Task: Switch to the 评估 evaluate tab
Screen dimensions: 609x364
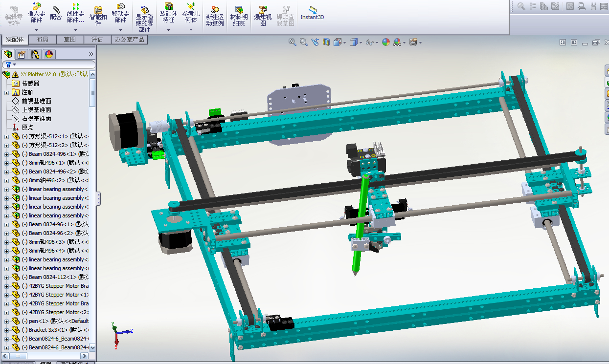Action: (97, 40)
